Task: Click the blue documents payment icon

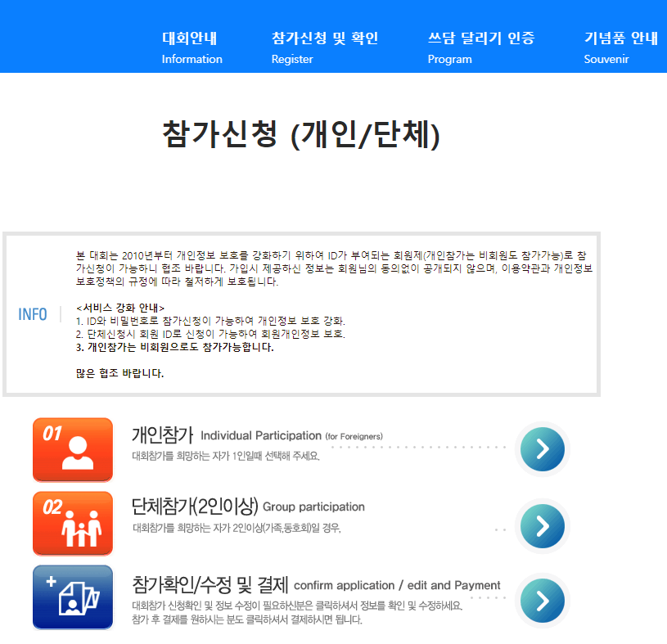Action: coord(72,597)
